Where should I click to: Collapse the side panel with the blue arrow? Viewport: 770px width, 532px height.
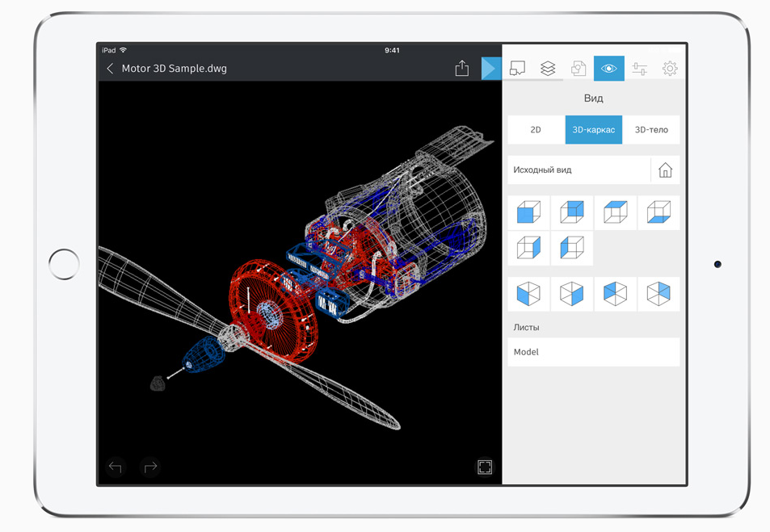pyautogui.click(x=490, y=69)
